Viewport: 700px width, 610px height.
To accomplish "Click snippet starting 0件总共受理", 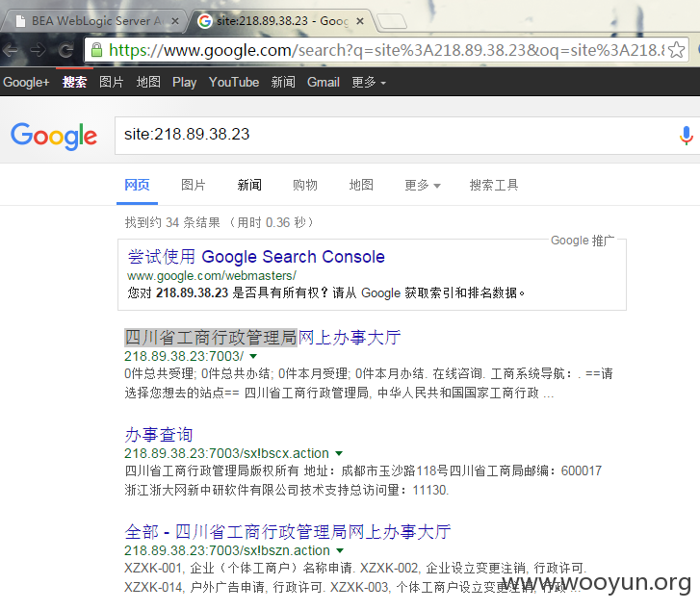I will (x=369, y=383).
